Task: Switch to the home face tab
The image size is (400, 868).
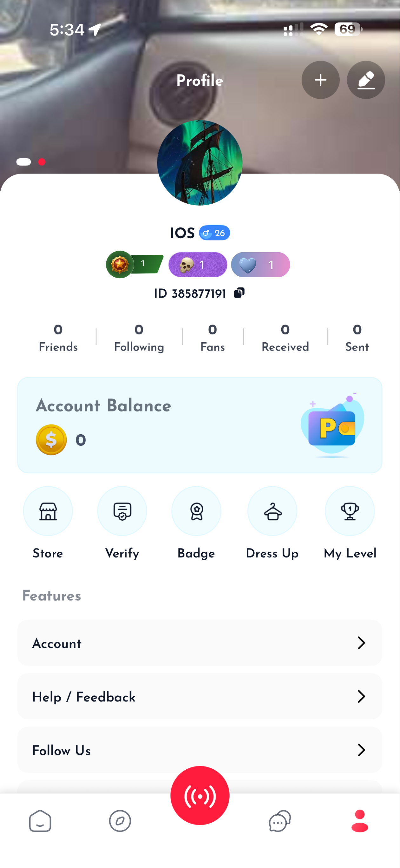Action: 40,821
